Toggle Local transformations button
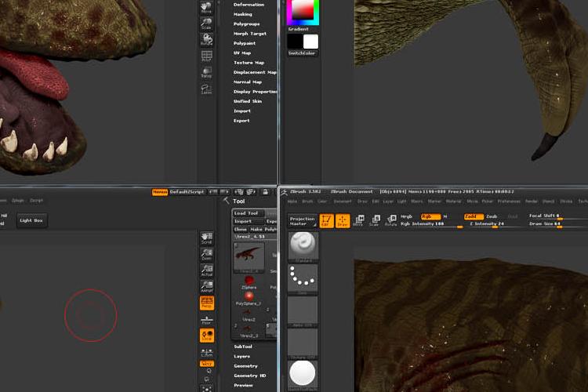Viewport: 588px width, 392px height. click(207, 336)
